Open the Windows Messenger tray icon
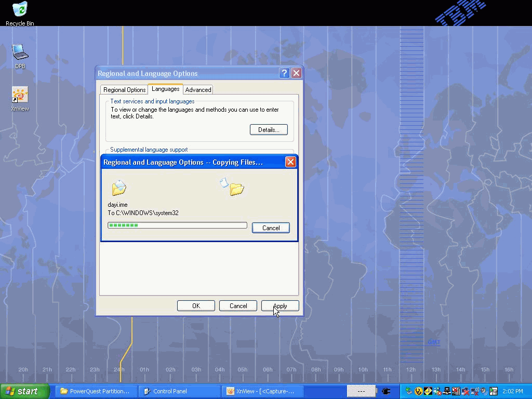Screen dimensions: 532x399 [437, 391]
